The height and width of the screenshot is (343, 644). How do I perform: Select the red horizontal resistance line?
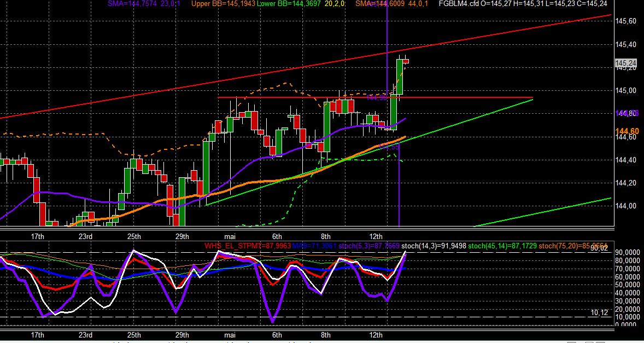pyautogui.click(x=375, y=97)
